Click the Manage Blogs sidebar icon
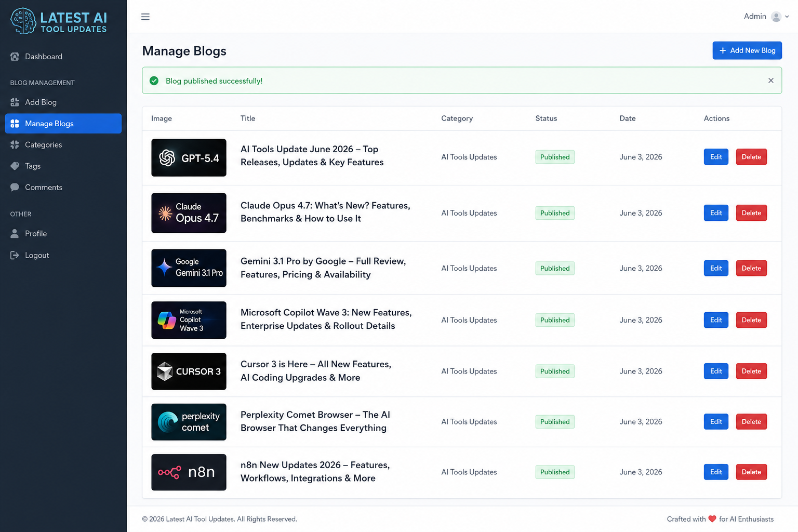 click(x=15, y=124)
